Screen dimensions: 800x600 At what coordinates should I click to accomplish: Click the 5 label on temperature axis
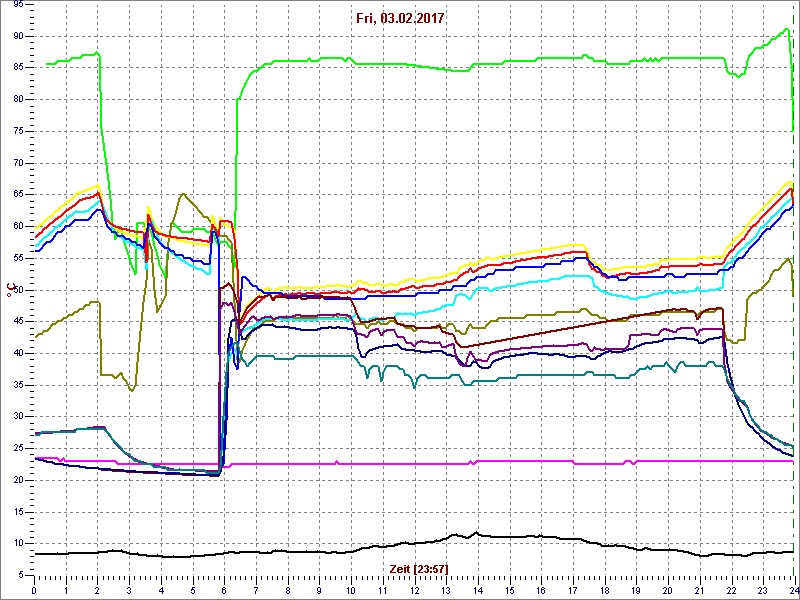[20, 576]
